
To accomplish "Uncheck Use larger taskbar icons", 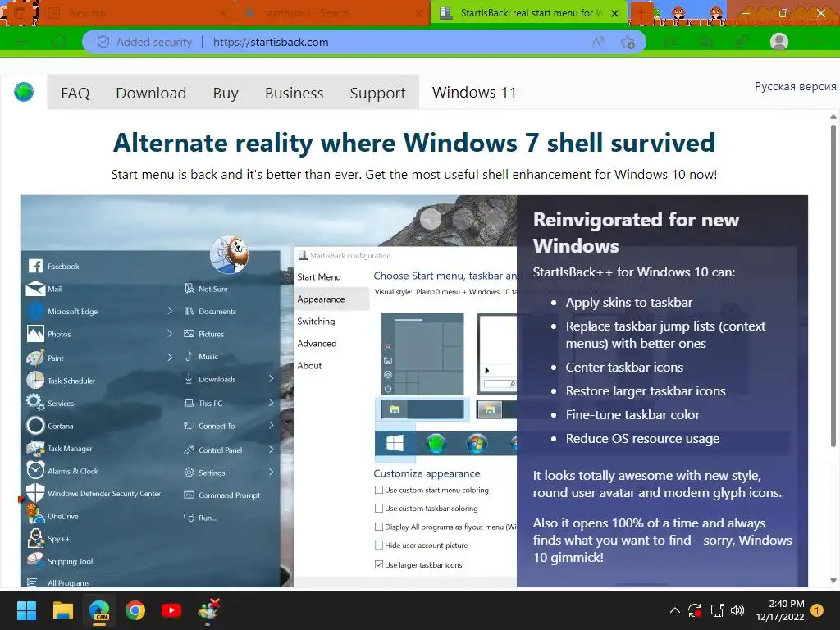I will pyautogui.click(x=379, y=564).
